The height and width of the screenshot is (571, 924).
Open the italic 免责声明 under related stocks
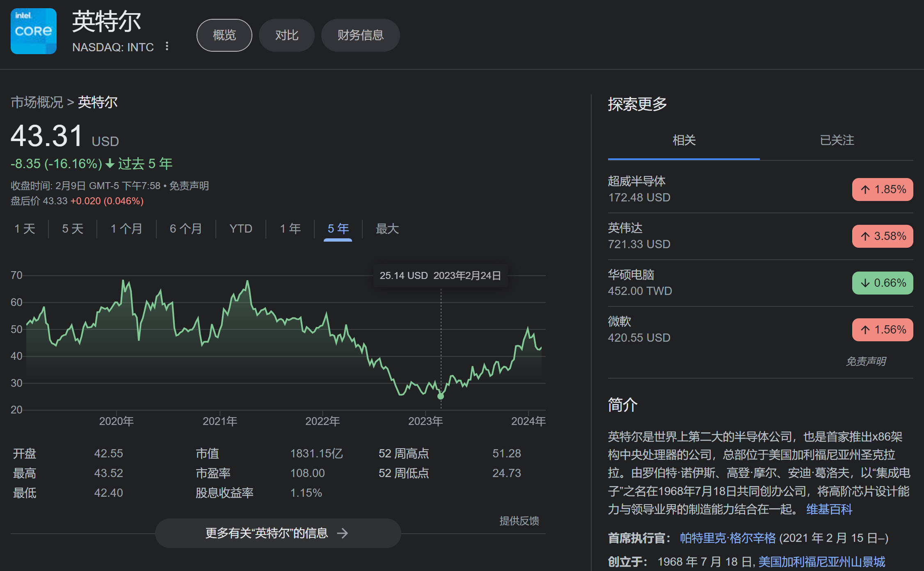(866, 361)
